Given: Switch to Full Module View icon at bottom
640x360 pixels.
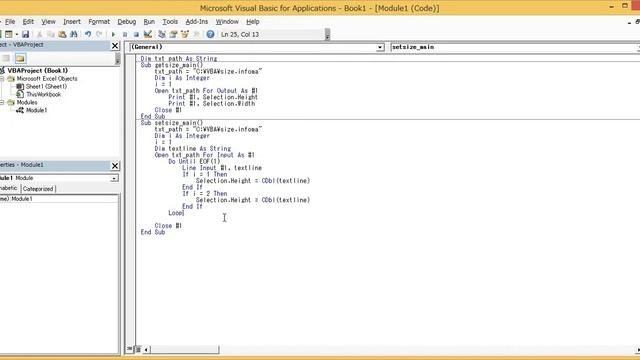Looking at the screenshot, I should point(138,349).
